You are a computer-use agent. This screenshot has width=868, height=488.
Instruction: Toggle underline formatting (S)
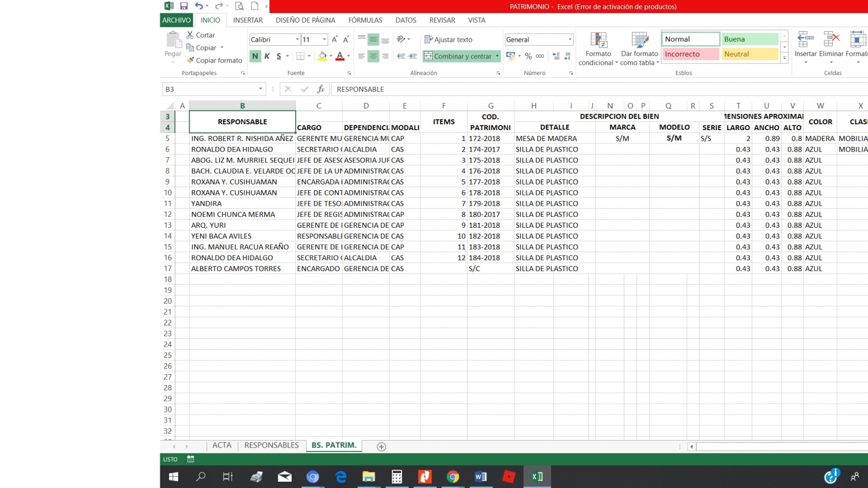point(279,56)
